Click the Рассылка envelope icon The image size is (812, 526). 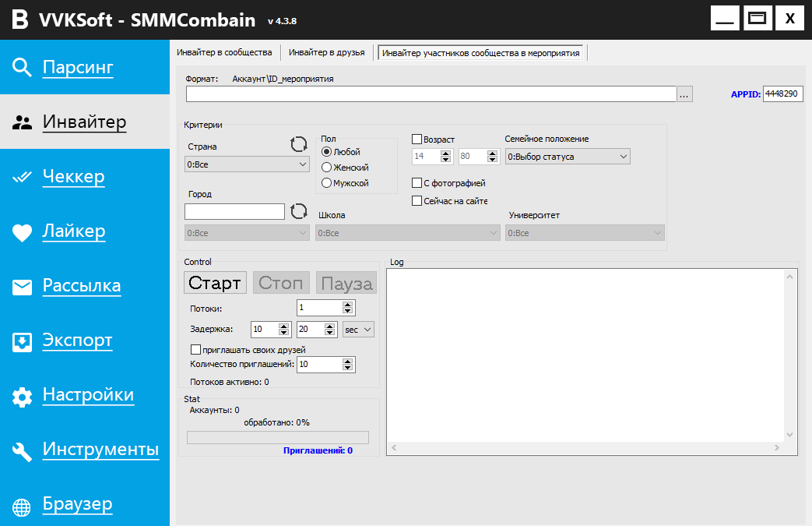(22, 287)
